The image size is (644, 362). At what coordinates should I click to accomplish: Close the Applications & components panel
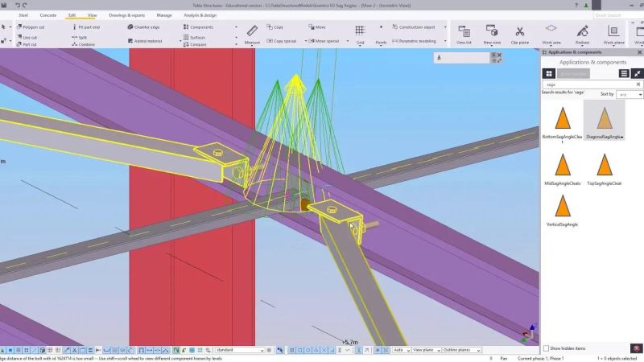pyautogui.click(x=639, y=52)
